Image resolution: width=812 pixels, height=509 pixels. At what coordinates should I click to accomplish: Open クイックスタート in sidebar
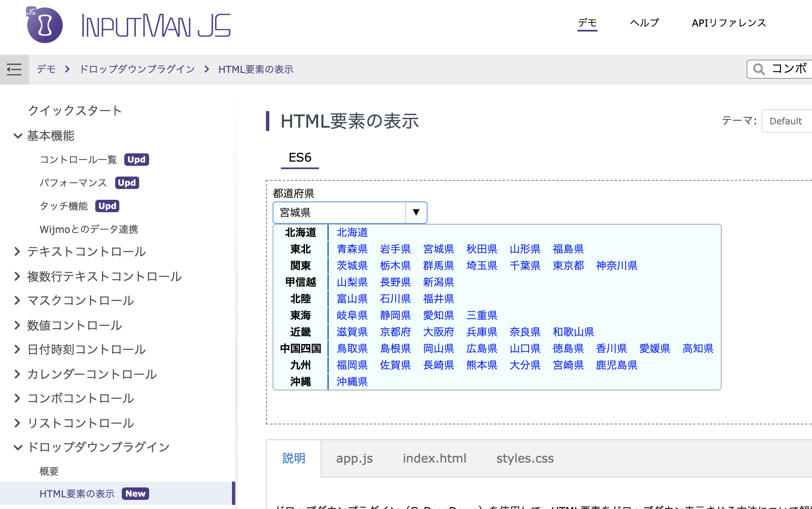click(x=75, y=110)
